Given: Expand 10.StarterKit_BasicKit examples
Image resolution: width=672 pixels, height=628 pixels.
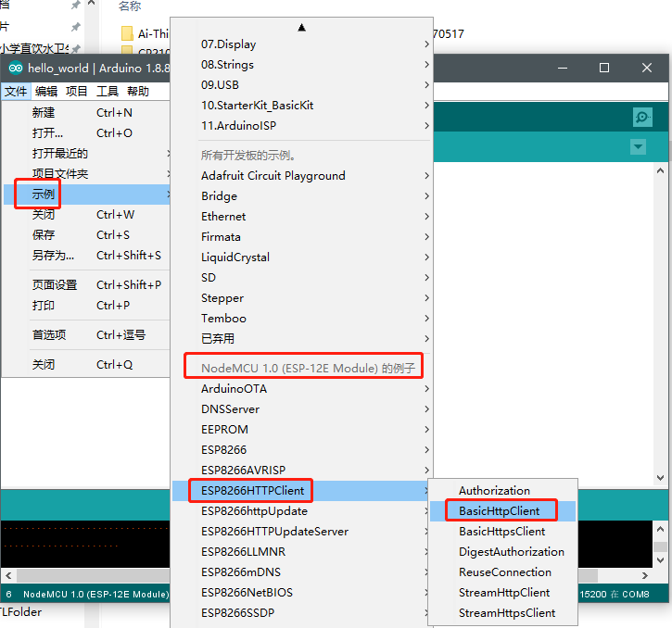Looking at the screenshot, I should pos(302,106).
